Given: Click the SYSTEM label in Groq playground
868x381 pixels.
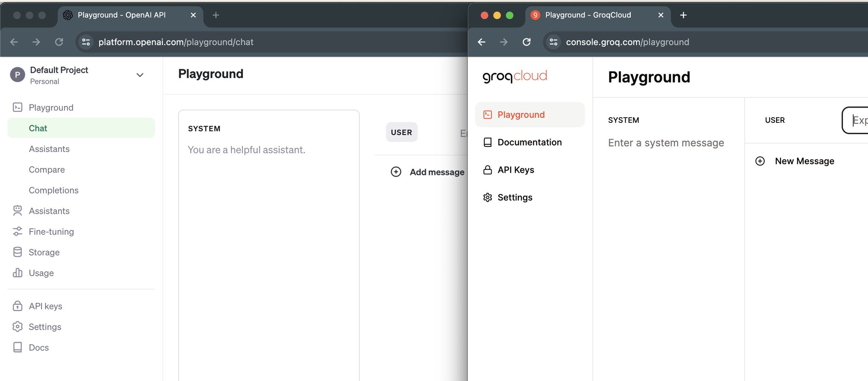Looking at the screenshot, I should point(623,120).
